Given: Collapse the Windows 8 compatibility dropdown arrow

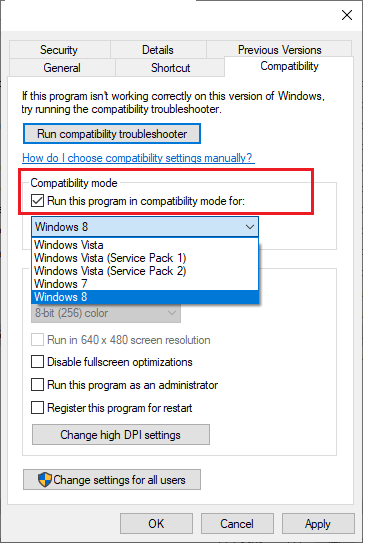Looking at the screenshot, I should pyautogui.click(x=250, y=227).
